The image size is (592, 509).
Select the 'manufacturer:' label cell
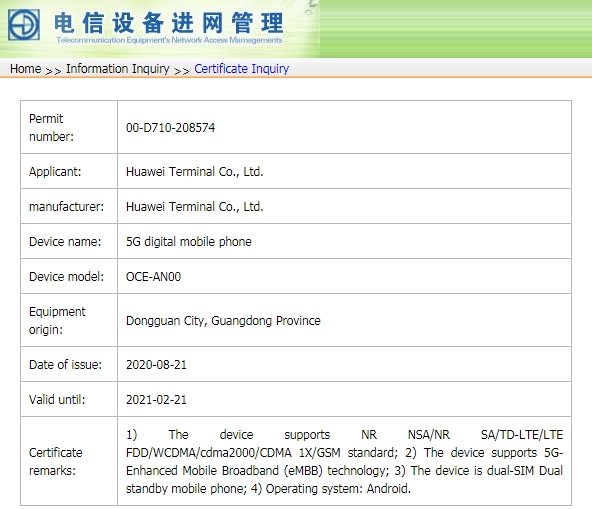pos(69,207)
